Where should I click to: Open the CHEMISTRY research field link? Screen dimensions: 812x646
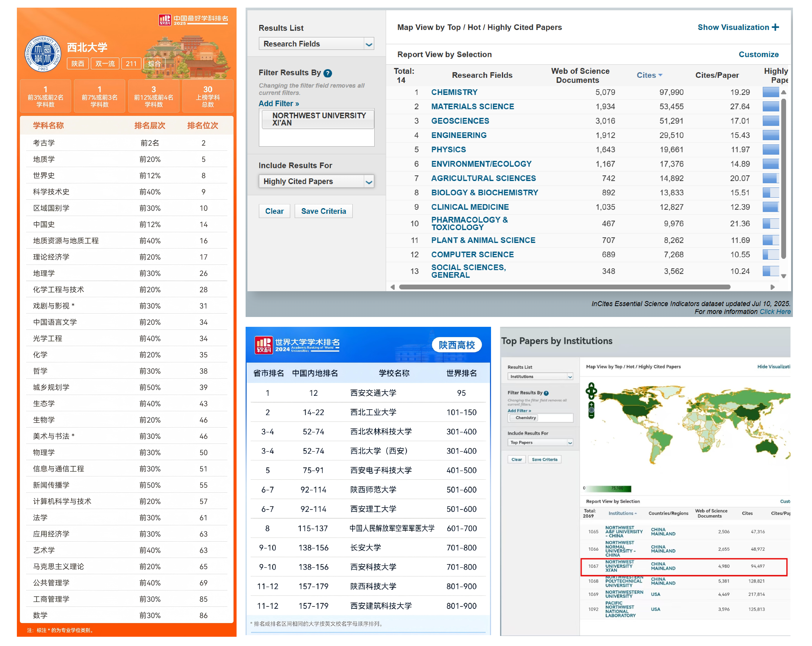click(454, 92)
